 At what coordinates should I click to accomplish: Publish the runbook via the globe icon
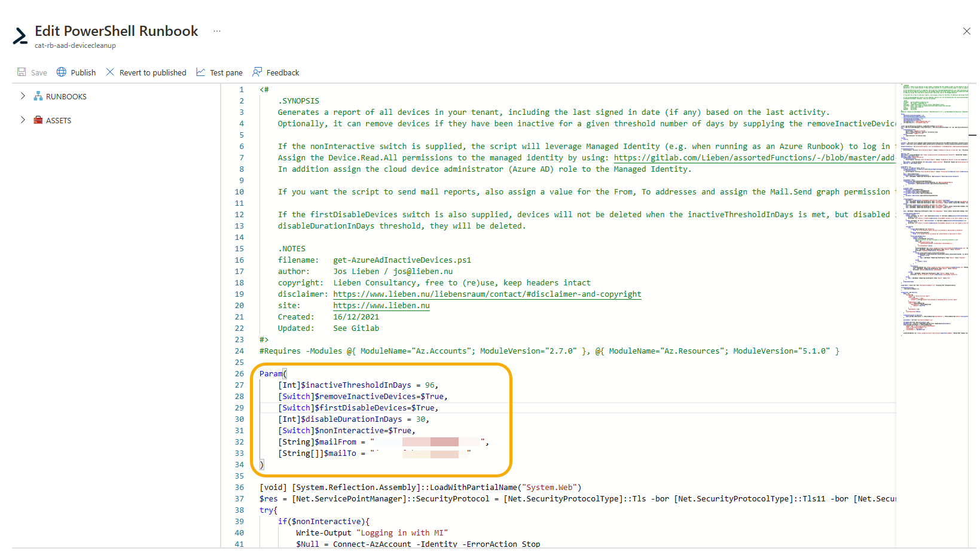click(x=62, y=72)
